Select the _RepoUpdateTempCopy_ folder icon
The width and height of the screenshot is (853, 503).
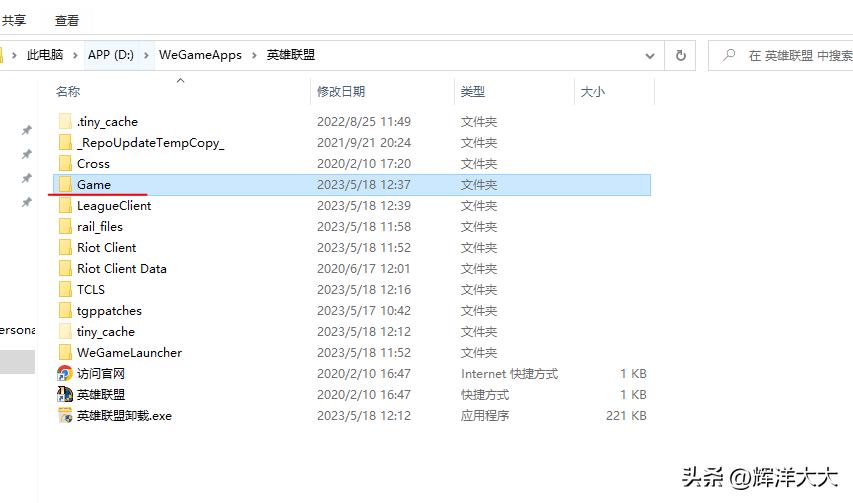coord(65,142)
